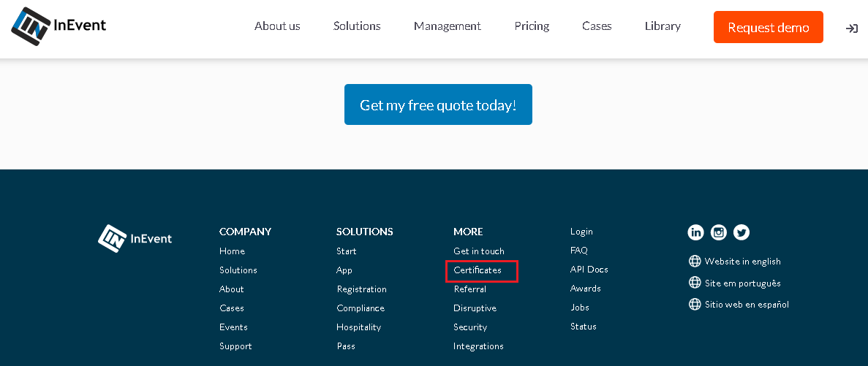868x366 pixels.
Task: Switch to Sitio web en español
Action: [x=747, y=304]
